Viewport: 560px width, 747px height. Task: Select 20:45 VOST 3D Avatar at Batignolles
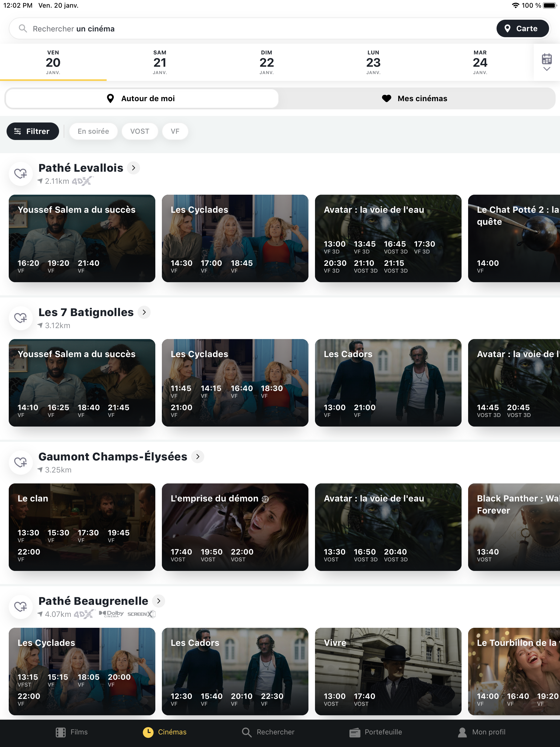(x=519, y=411)
